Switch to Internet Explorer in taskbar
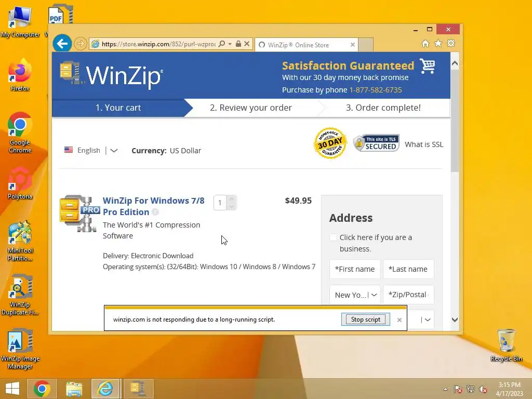Image resolution: width=532 pixels, height=399 pixels. point(105,389)
